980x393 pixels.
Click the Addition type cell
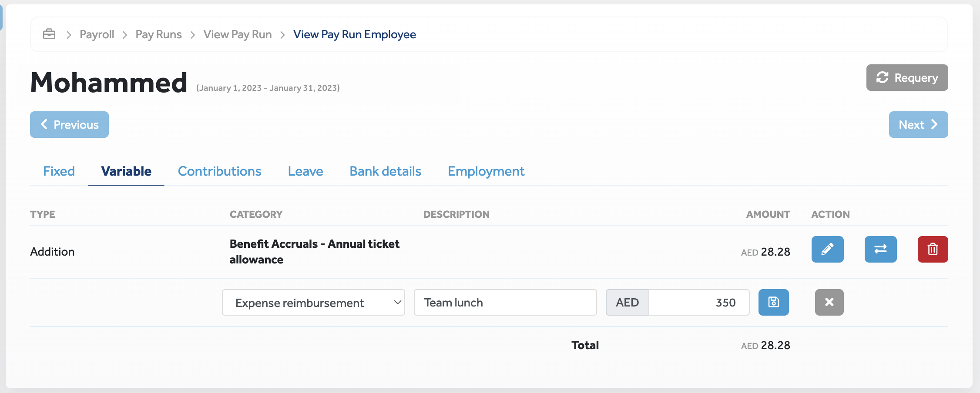point(52,252)
